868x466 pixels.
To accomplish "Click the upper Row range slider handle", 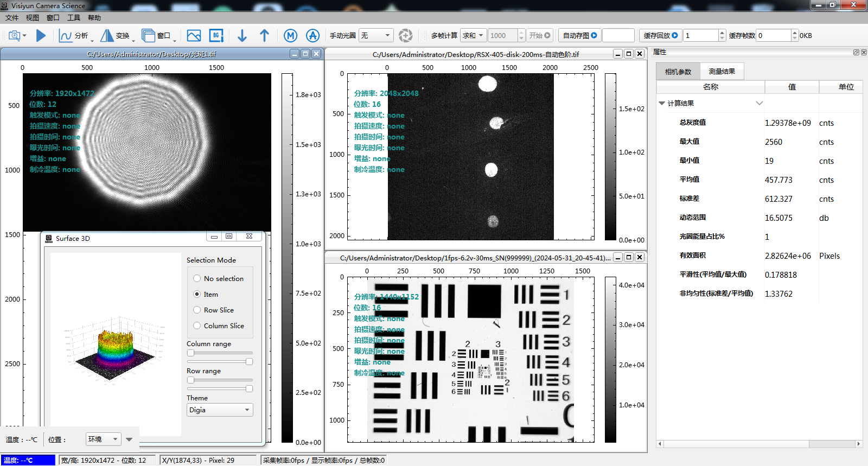I will pyautogui.click(x=190, y=380).
